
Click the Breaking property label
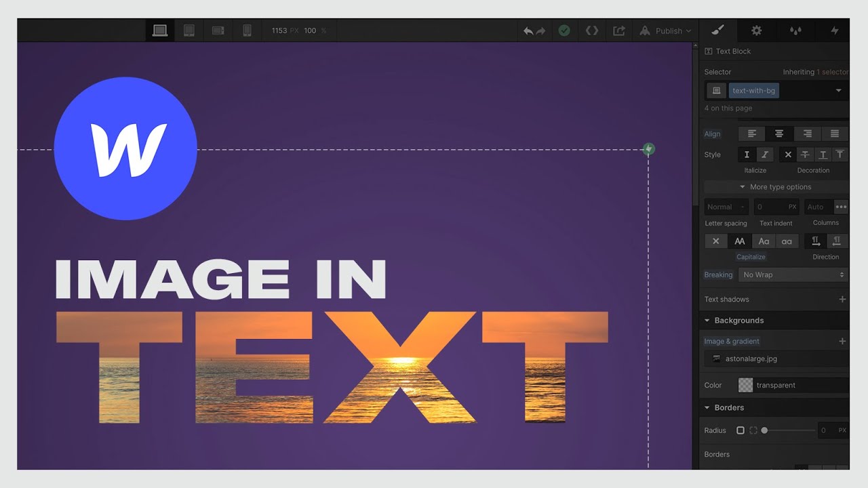pos(718,275)
